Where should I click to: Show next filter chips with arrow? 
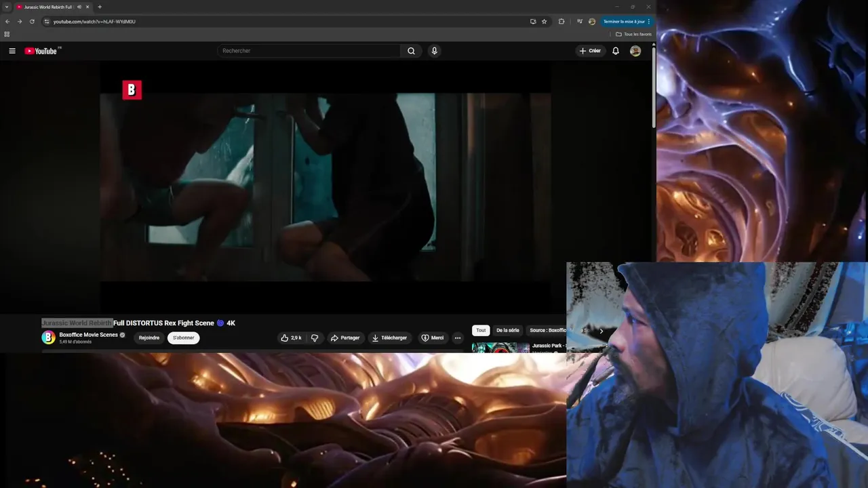point(601,331)
